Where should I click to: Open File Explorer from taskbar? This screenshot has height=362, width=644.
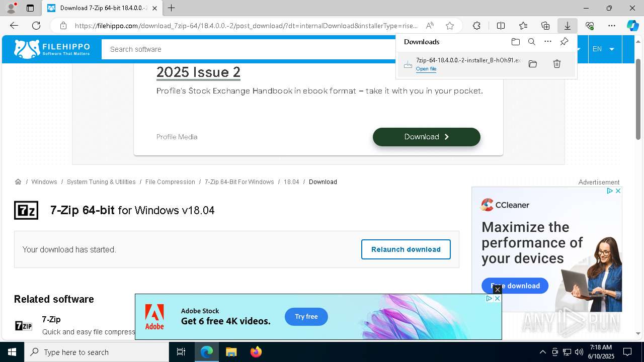point(231,352)
